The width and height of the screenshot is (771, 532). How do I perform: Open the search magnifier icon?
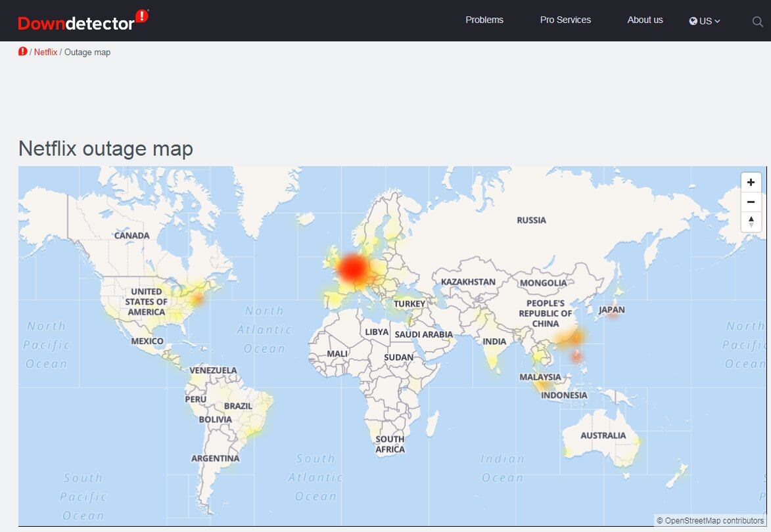click(757, 21)
